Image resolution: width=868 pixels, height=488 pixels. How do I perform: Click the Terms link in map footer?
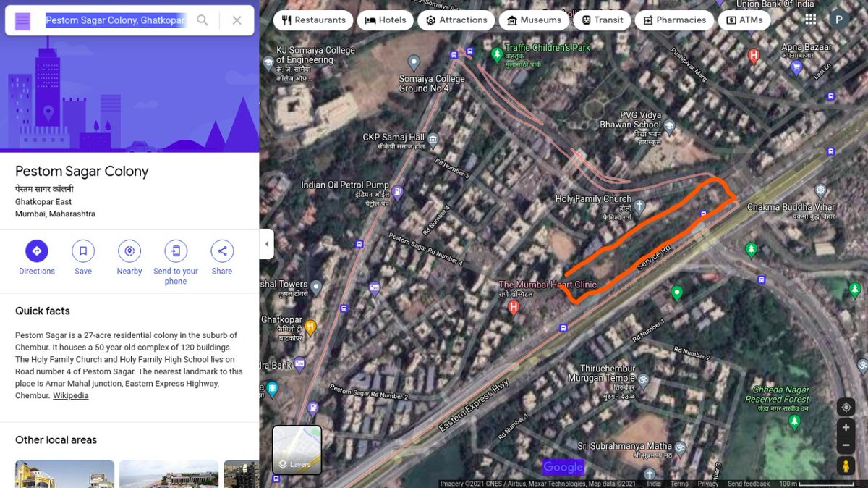click(679, 484)
